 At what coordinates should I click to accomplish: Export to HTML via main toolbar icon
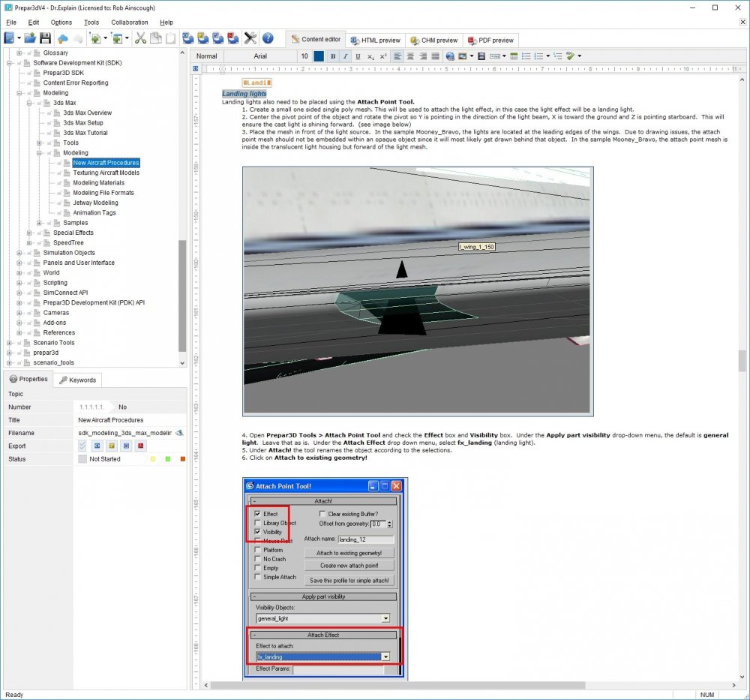point(188,38)
